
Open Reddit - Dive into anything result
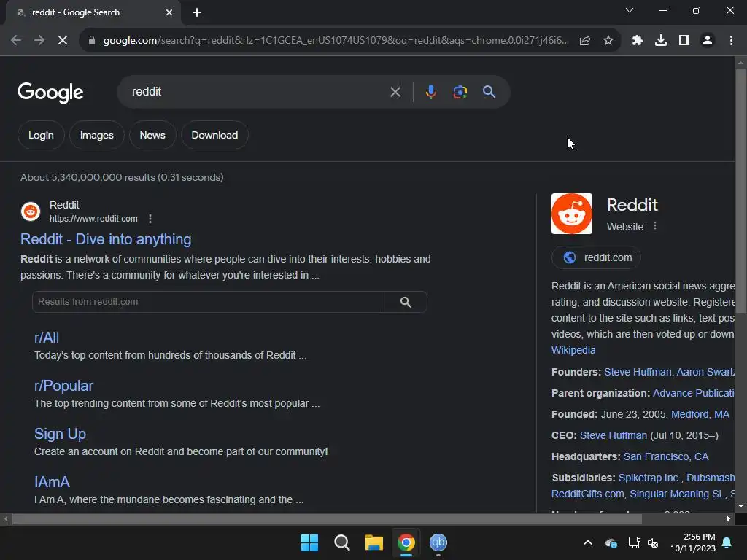pyautogui.click(x=106, y=239)
